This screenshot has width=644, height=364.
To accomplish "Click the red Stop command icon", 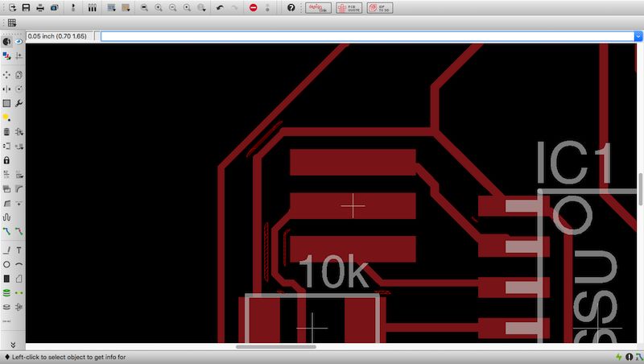I will coord(254,7).
